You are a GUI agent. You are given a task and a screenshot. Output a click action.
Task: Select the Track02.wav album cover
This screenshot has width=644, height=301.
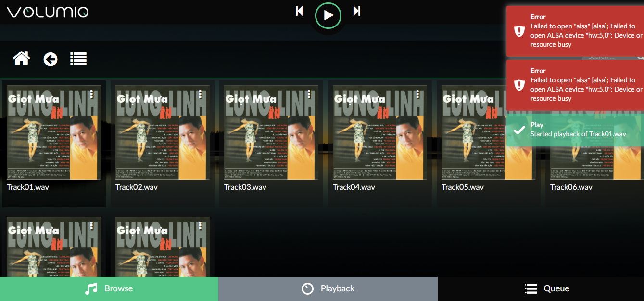(163, 132)
